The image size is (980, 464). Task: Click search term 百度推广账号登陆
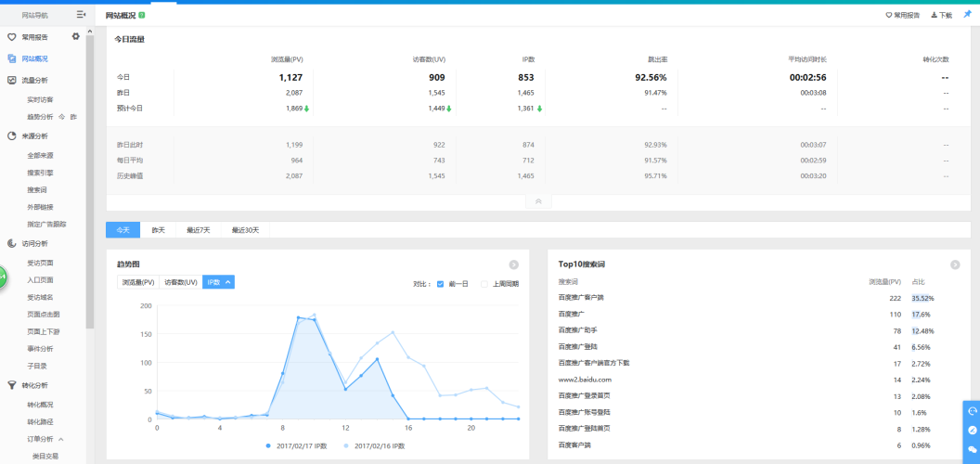coord(585,412)
